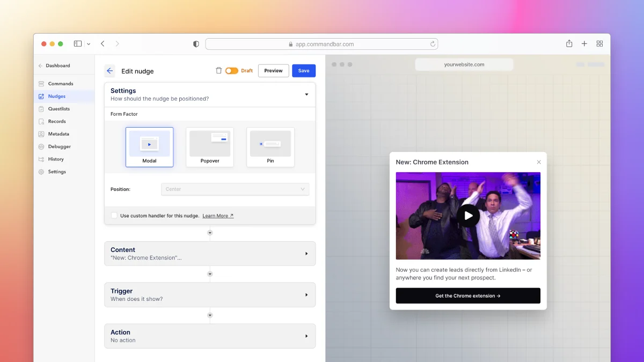The image size is (644, 362).
Task: Expand the Trigger section
Action: point(210,295)
